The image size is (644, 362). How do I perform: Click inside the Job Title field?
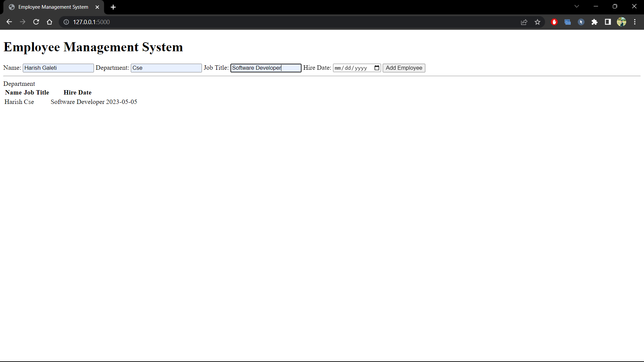265,68
